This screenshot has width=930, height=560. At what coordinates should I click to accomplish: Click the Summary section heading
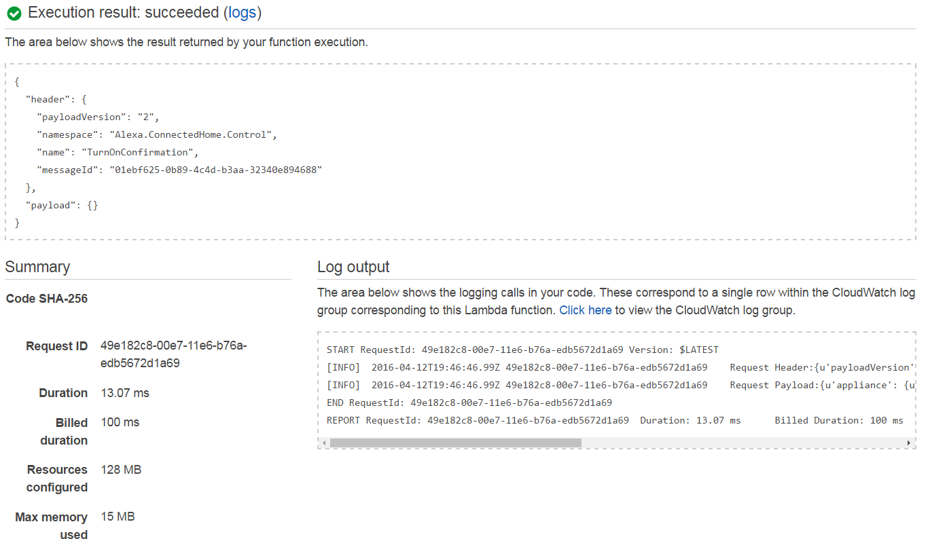click(x=37, y=267)
